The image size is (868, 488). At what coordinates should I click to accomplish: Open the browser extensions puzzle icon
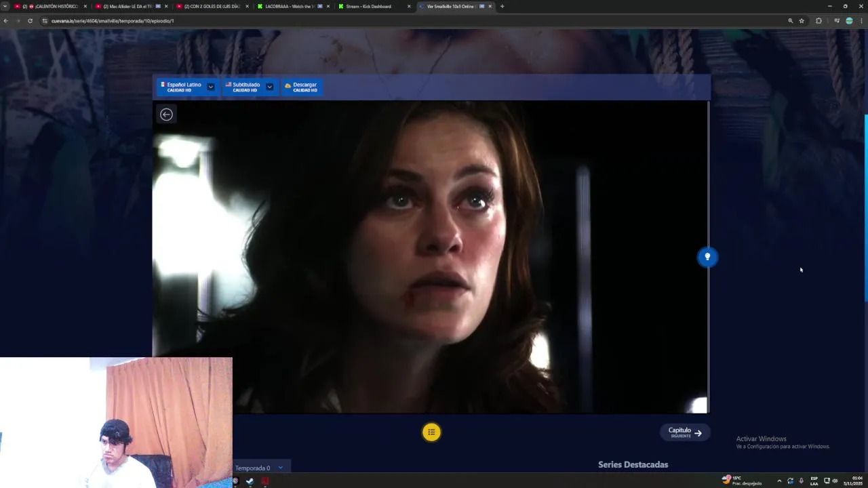(x=818, y=21)
